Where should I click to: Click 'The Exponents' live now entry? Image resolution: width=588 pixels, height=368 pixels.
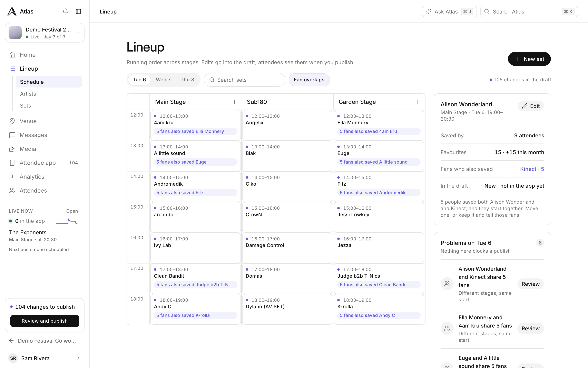(28, 232)
